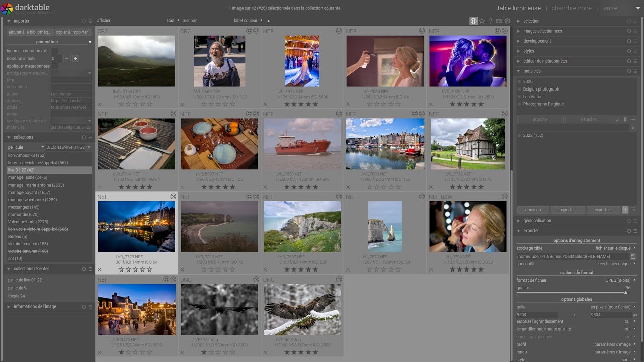Open contextual help question mark icon
644x362 pixels.
(x=490, y=21)
